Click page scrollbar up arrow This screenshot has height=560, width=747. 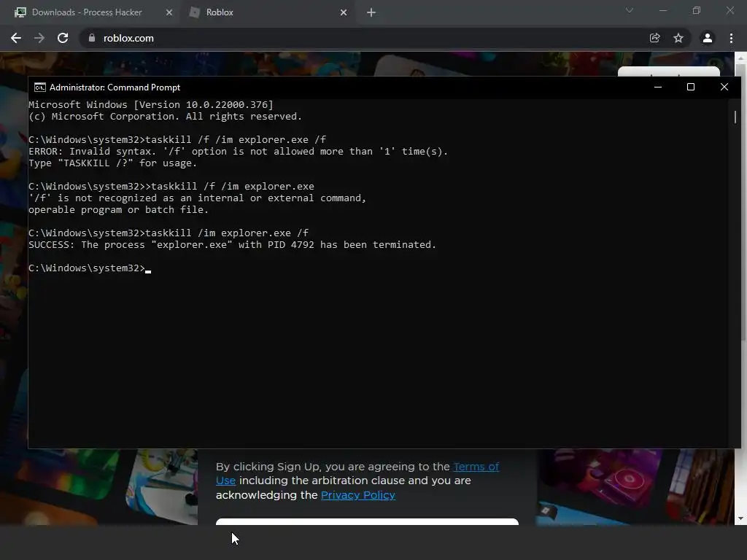(740, 58)
